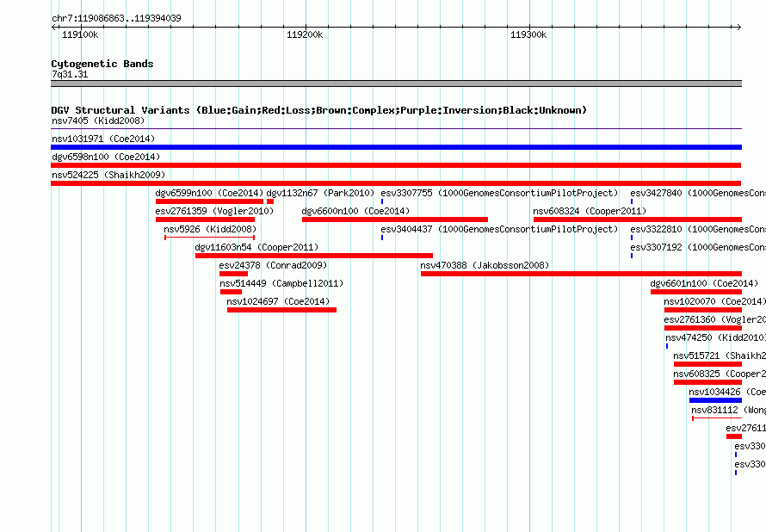
Task: Click the 7q31.31 cytogenetic band bar
Action: click(396, 84)
